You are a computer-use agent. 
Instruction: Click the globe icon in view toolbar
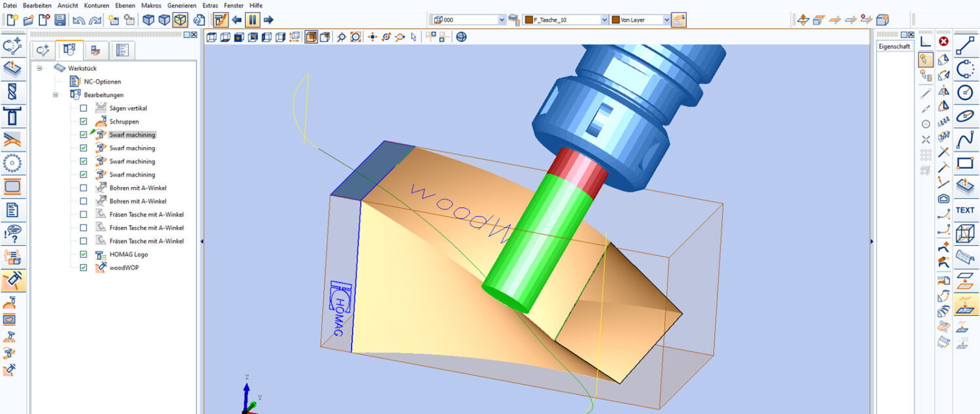click(x=461, y=37)
